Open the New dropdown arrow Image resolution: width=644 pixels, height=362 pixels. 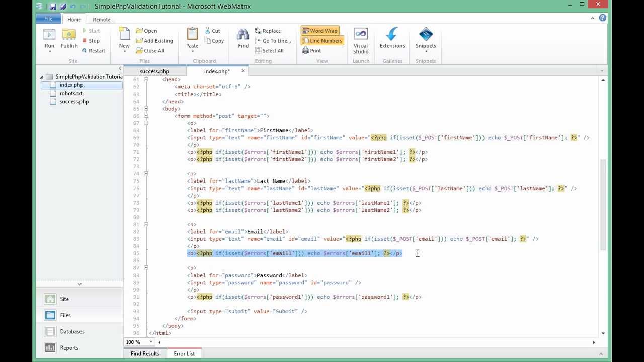pyautogui.click(x=124, y=51)
